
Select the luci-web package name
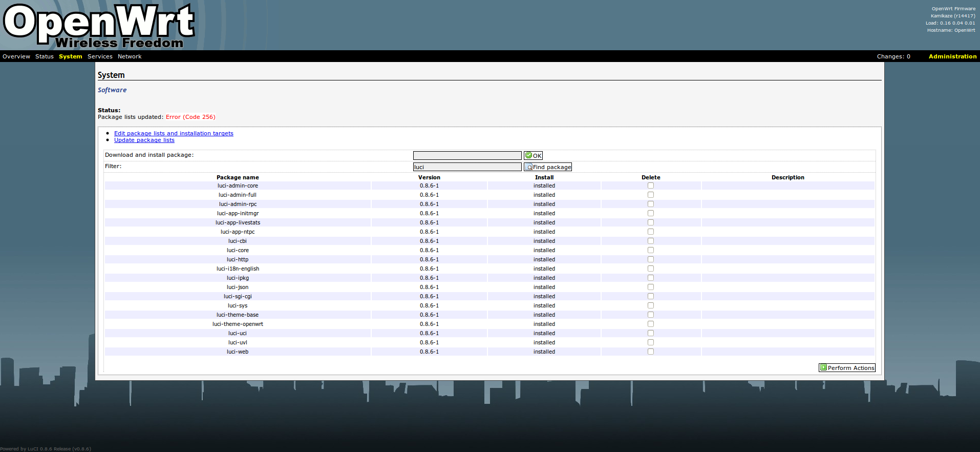(x=238, y=352)
